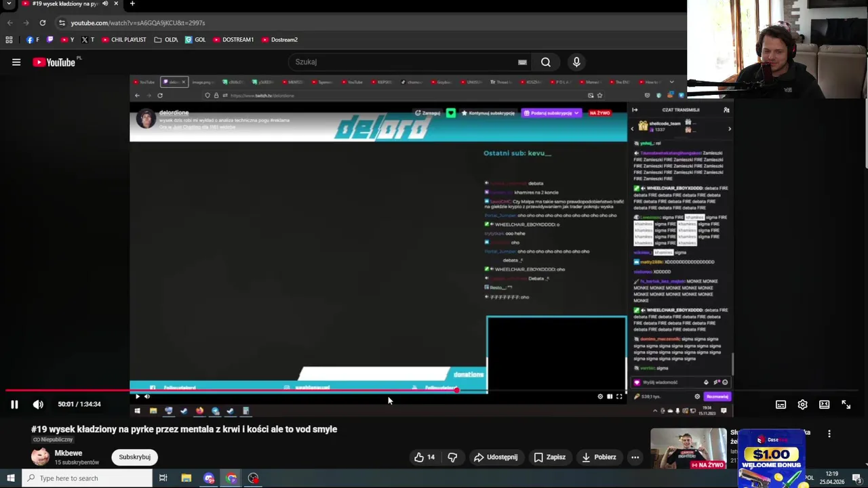
Task: Open more actions three-dot menu
Action: tap(635, 457)
